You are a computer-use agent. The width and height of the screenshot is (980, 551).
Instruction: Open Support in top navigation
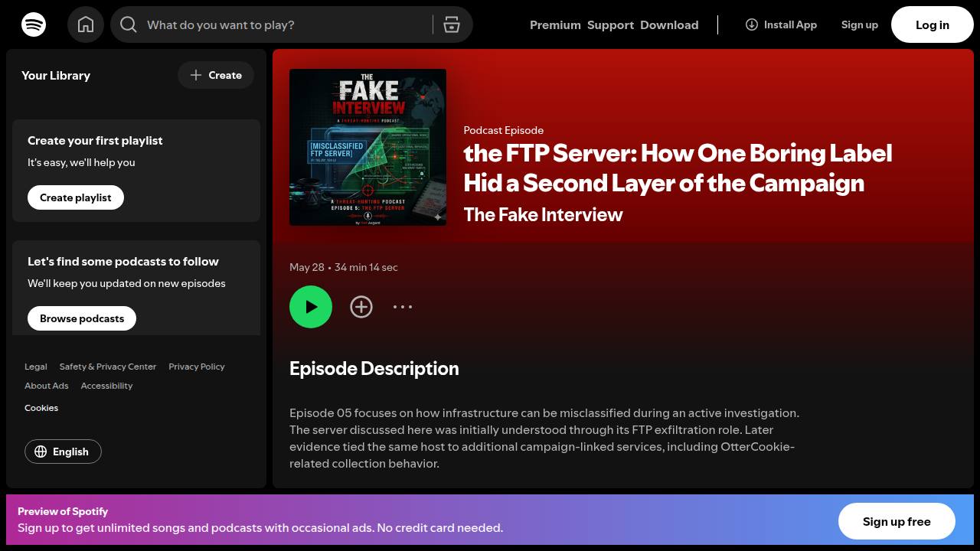point(610,24)
